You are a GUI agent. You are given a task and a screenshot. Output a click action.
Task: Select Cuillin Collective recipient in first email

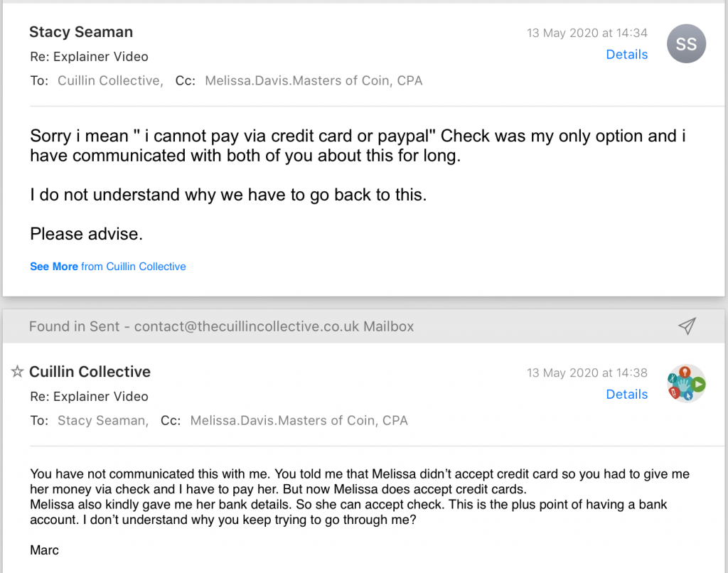[109, 81]
